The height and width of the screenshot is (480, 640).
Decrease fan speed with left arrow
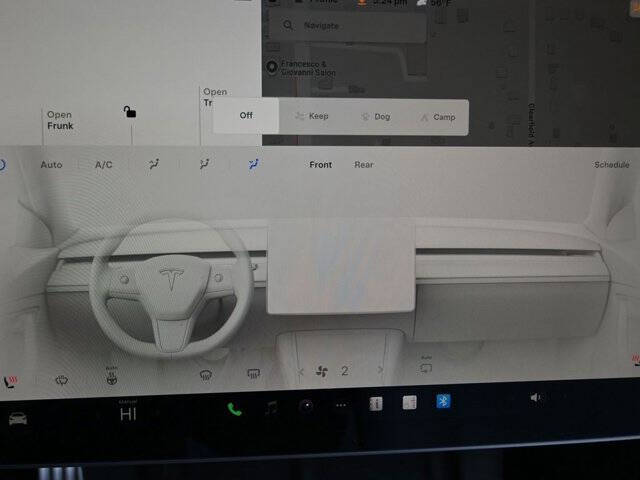pos(301,372)
